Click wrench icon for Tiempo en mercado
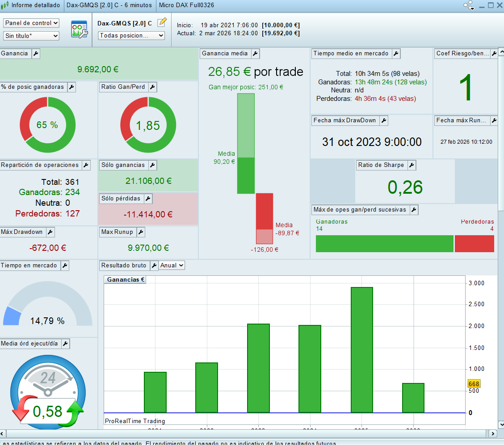The image size is (504, 445). tap(64, 266)
